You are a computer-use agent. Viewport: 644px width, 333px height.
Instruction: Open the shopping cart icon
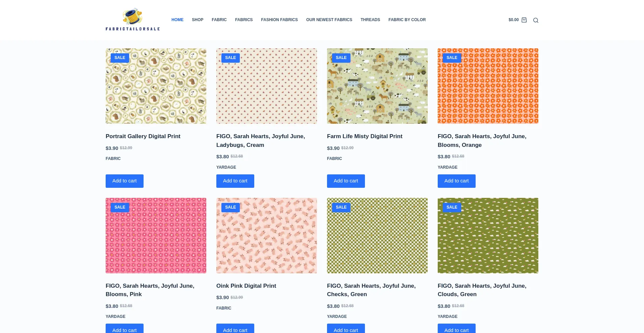(x=524, y=20)
